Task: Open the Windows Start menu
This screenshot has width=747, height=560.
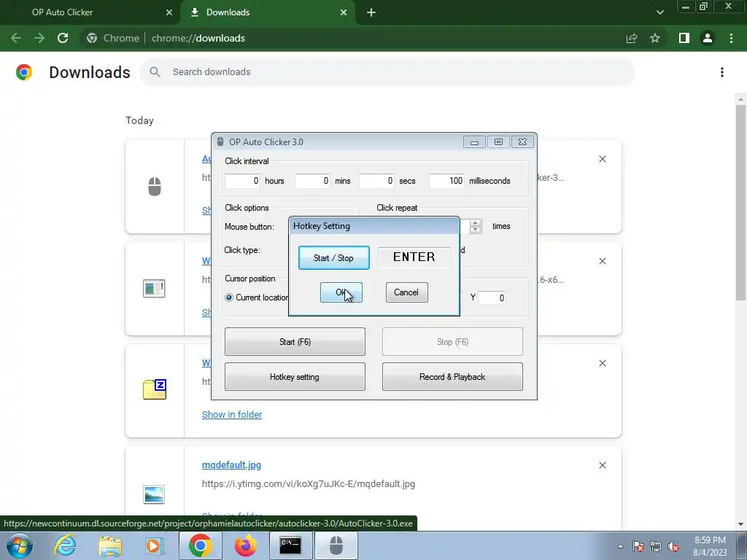Action: pos(19,545)
